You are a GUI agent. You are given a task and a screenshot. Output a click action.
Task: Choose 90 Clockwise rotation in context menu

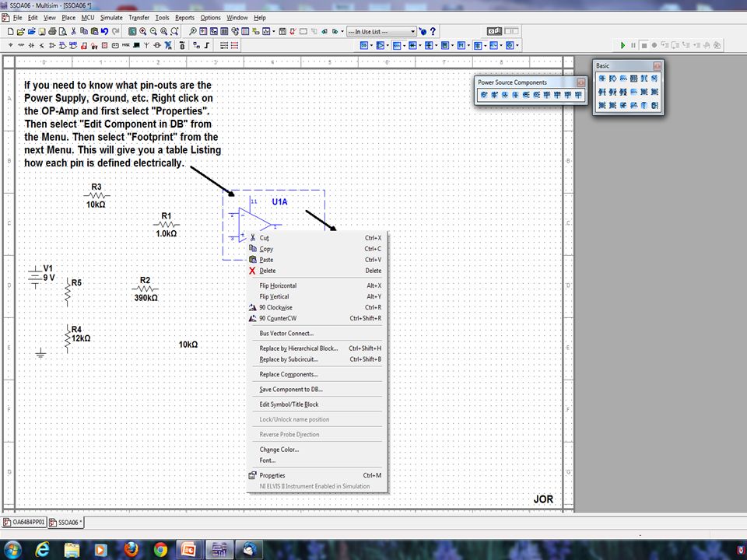click(317, 308)
